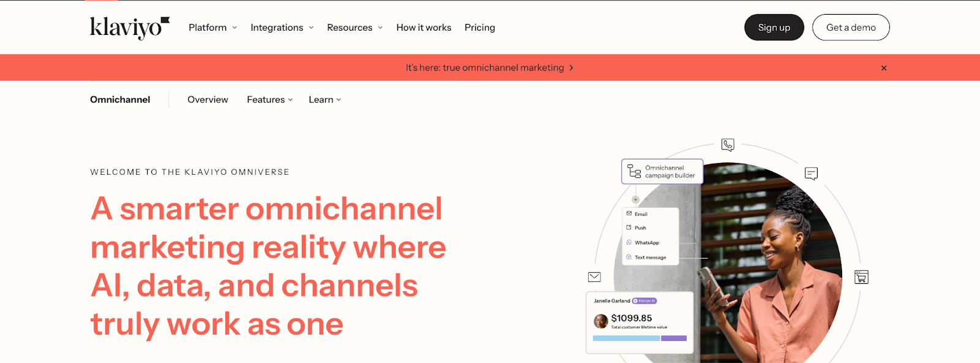The width and height of the screenshot is (980, 363).
Task: Click the Omnichannel campaign builder card
Action: point(662,172)
